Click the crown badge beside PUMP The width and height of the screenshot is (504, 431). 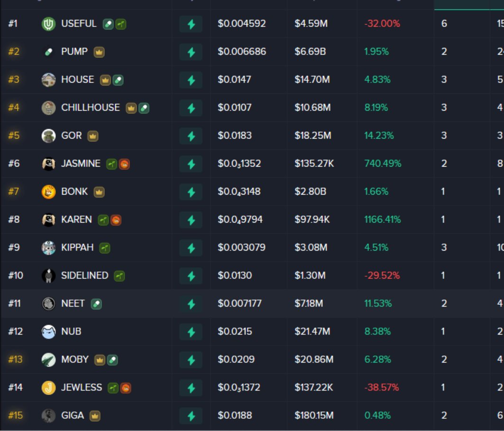click(x=99, y=52)
